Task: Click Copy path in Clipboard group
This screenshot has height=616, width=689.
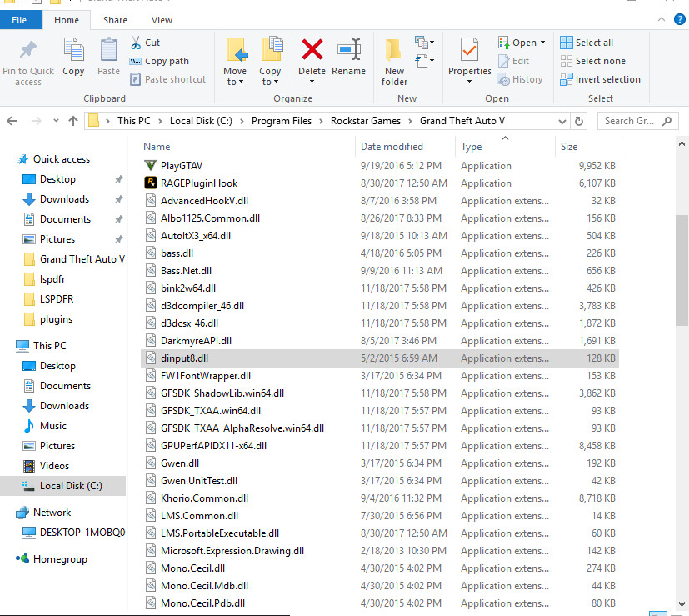Action: pyautogui.click(x=160, y=61)
